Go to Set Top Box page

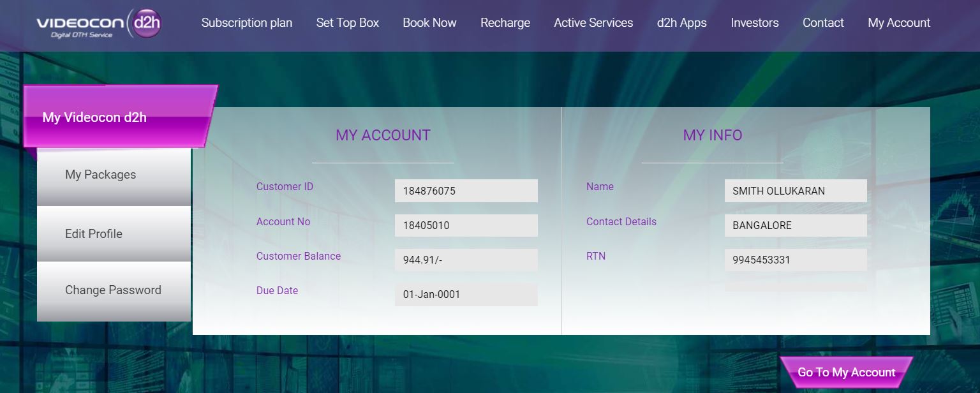pyautogui.click(x=347, y=23)
